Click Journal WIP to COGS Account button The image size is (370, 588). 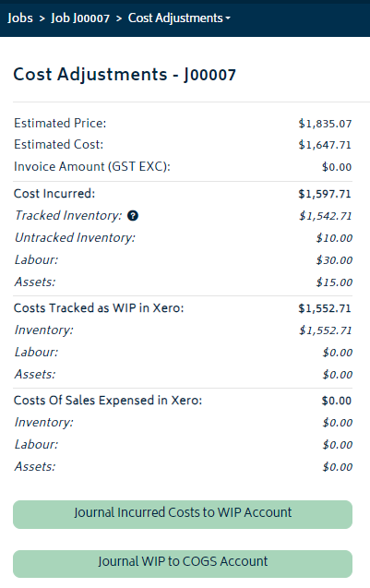183,563
